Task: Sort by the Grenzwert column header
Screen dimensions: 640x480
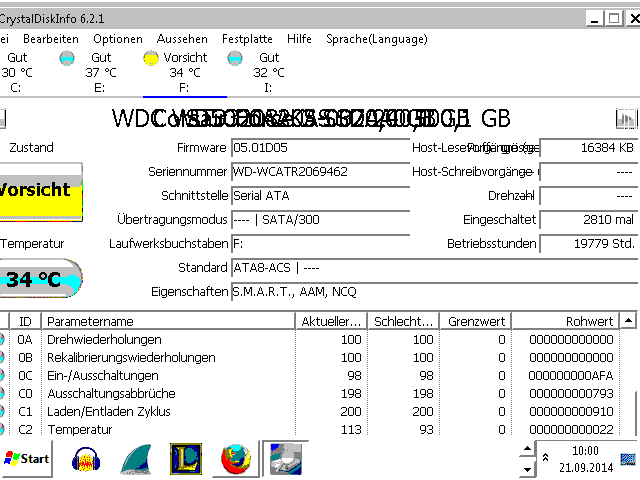Action: [x=476, y=321]
